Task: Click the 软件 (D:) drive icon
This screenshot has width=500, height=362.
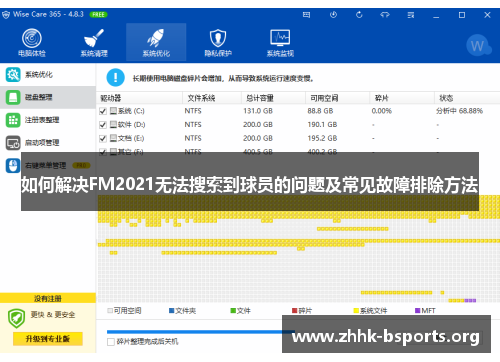Action: coord(113,124)
